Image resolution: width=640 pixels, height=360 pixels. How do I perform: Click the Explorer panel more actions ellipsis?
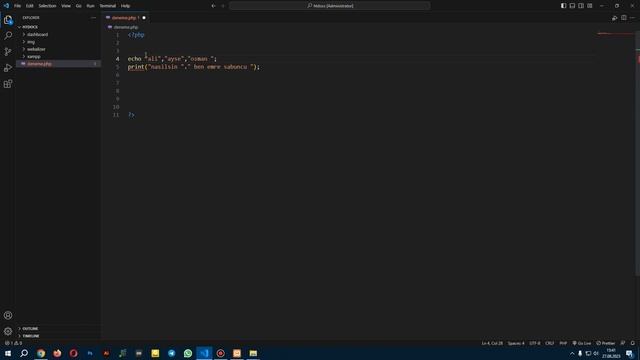click(93, 18)
